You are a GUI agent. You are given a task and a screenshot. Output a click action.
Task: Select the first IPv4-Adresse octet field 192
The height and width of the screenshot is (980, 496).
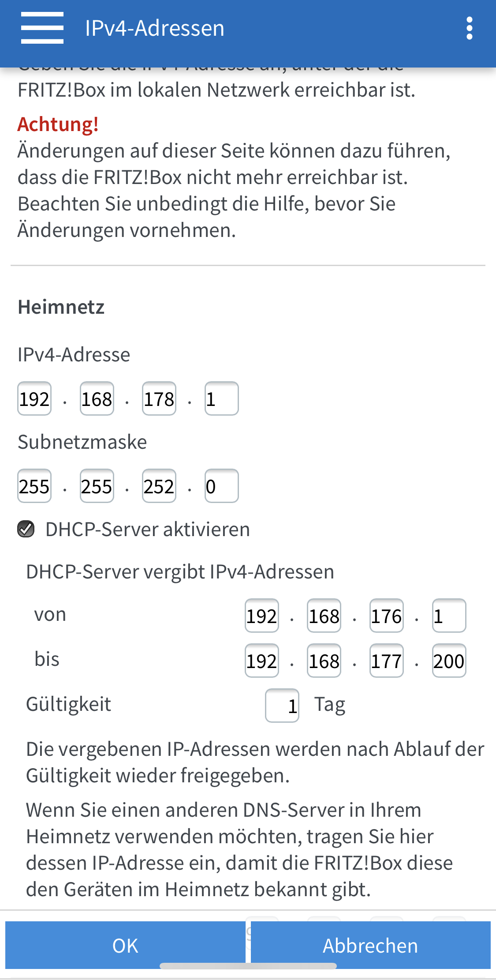pos(34,398)
